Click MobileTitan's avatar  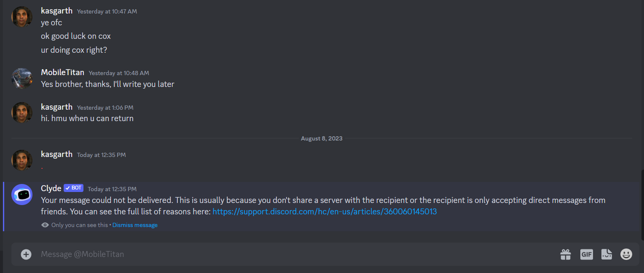[22, 78]
